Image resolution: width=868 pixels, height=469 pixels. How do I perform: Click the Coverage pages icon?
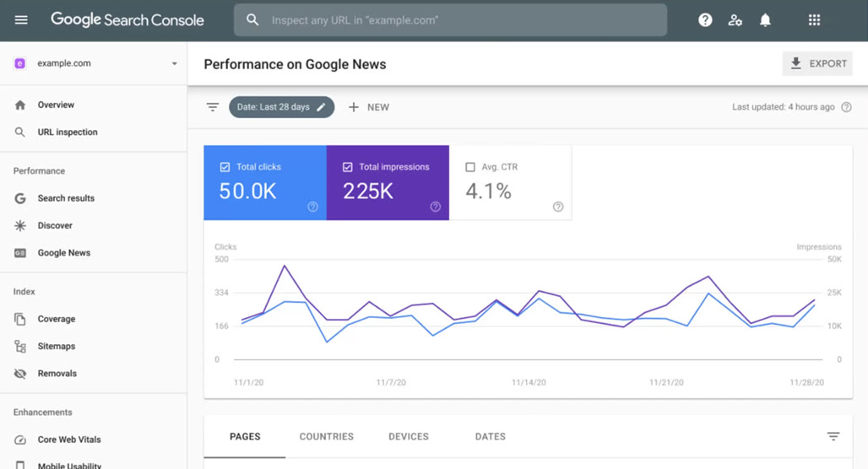pyautogui.click(x=20, y=319)
